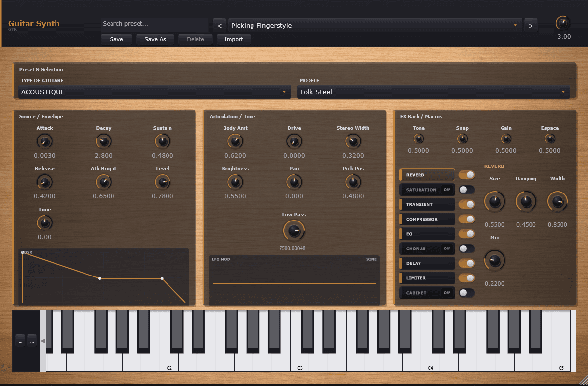The width and height of the screenshot is (588, 386).
Task: Expand the Modele Folk Steel dropdown
Action: [434, 92]
